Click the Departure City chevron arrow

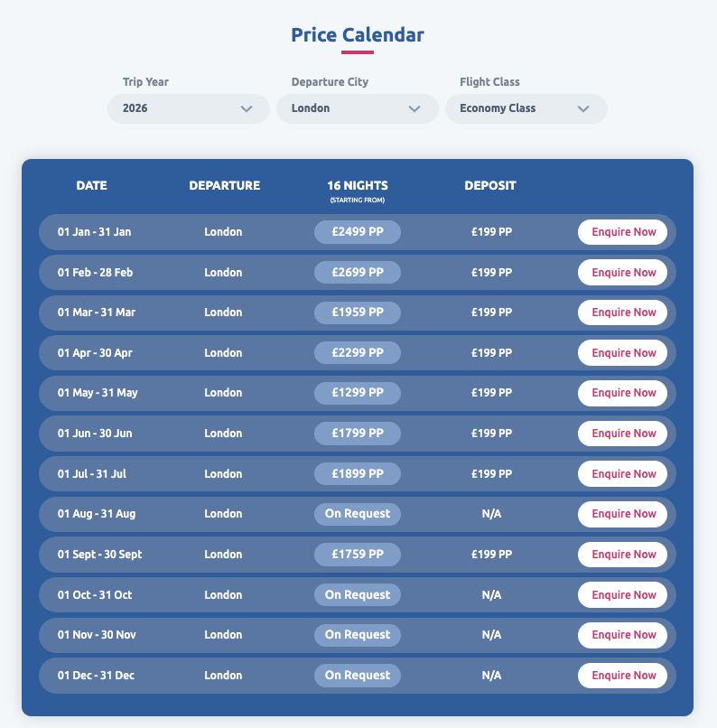coord(414,109)
